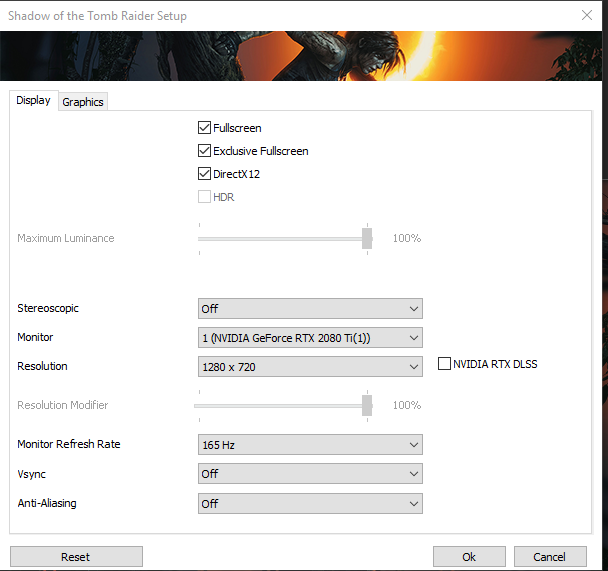Image resolution: width=608 pixels, height=571 pixels.
Task: Click the Maximum Luminance slider handle
Action: pyautogui.click(x=367, y=238)
